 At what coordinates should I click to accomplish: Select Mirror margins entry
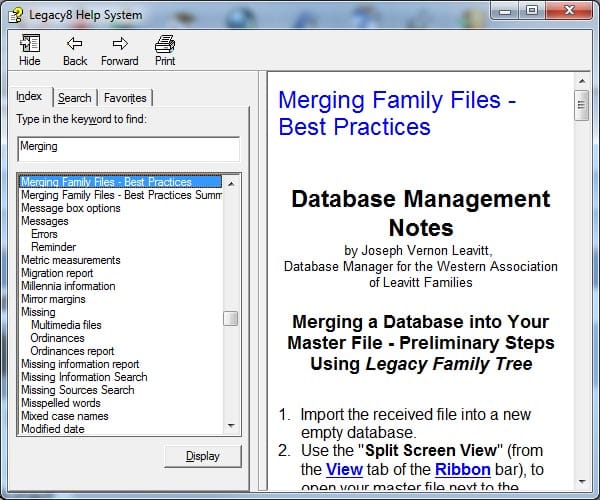pyautogui.click(x=54, y=299)
